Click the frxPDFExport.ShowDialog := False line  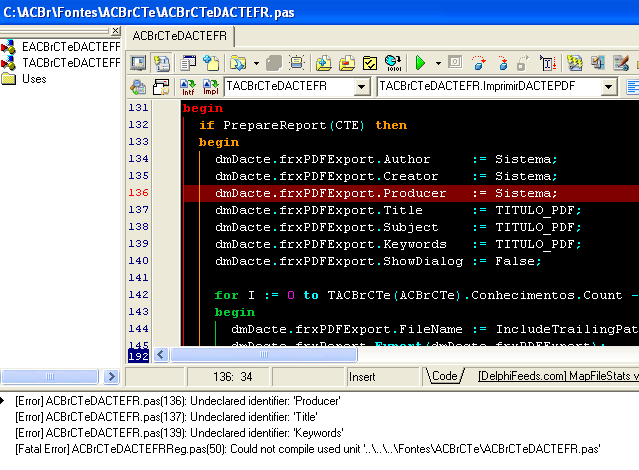(x=378, y=261)
